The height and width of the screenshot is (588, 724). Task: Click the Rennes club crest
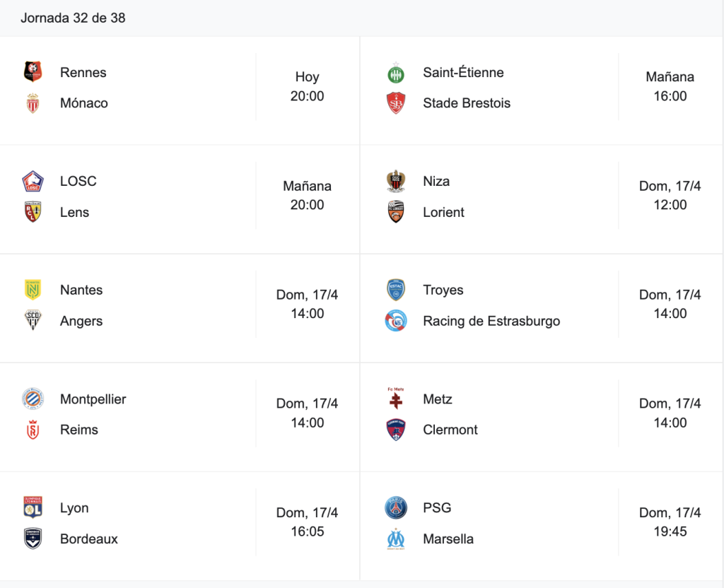click(33, 71)
